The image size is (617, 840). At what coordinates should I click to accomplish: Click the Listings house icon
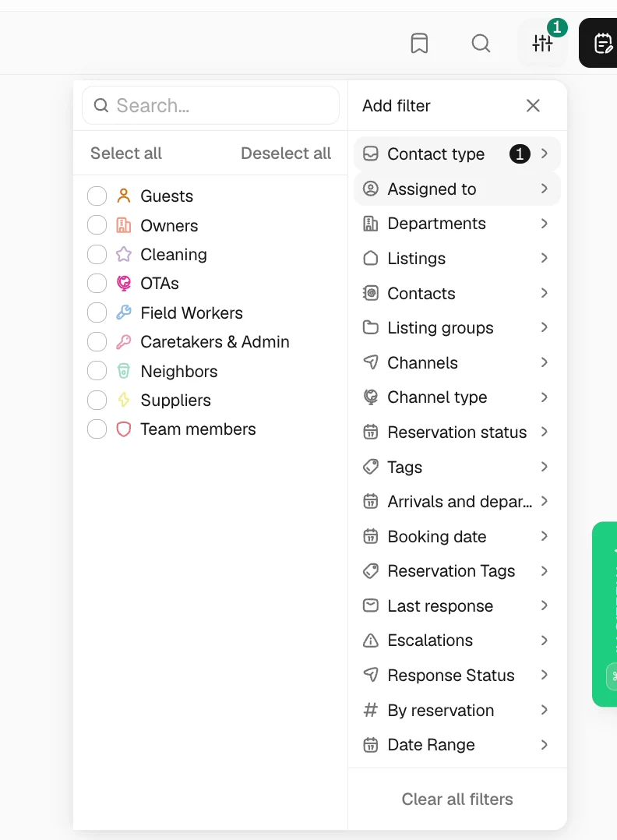point(371,258)
